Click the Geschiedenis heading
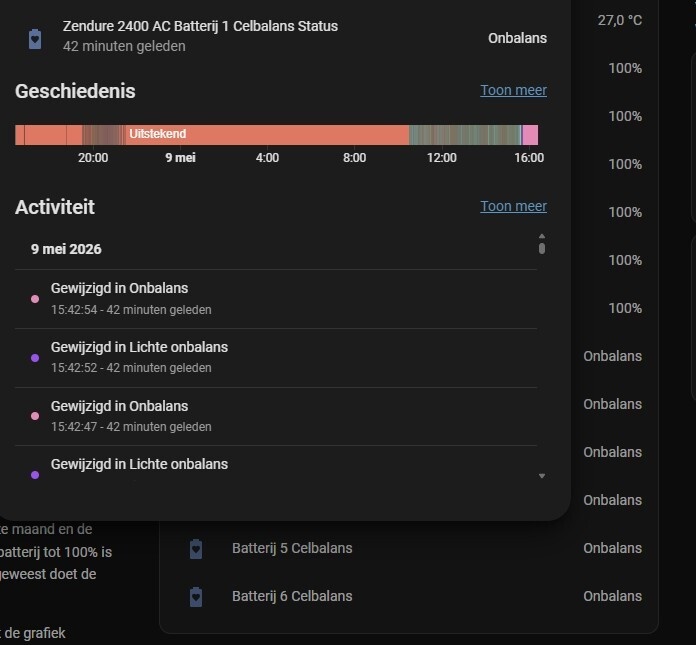The width and height of the screenshot is (696, 645). click(x=75, y=91)
